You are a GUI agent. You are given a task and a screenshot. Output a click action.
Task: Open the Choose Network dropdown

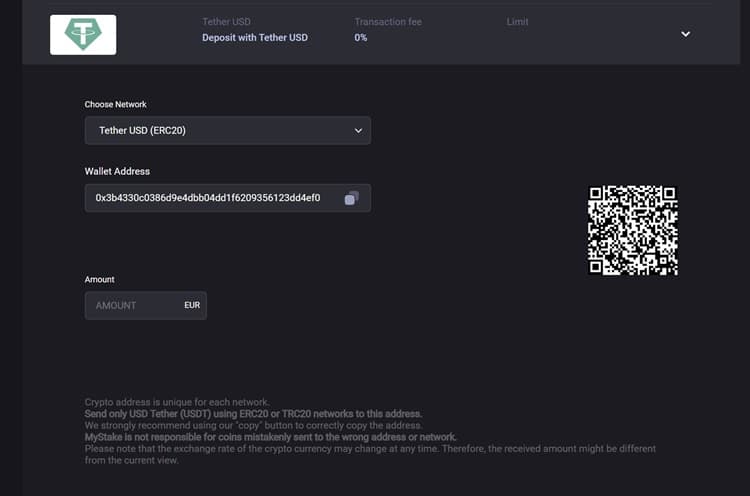click(x=228, y=130)
